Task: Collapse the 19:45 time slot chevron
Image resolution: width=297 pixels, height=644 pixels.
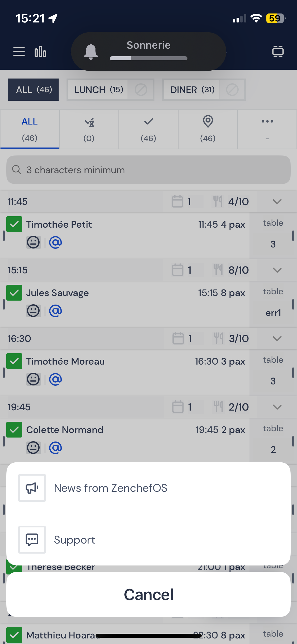Action: coord(277,407)
